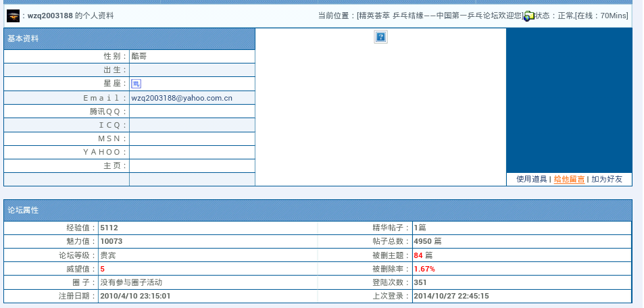Click the 被删主题 label
Image resolution: width=644 pixels, height=308 pixels.
pyautogui.click(x=391, y=255)
